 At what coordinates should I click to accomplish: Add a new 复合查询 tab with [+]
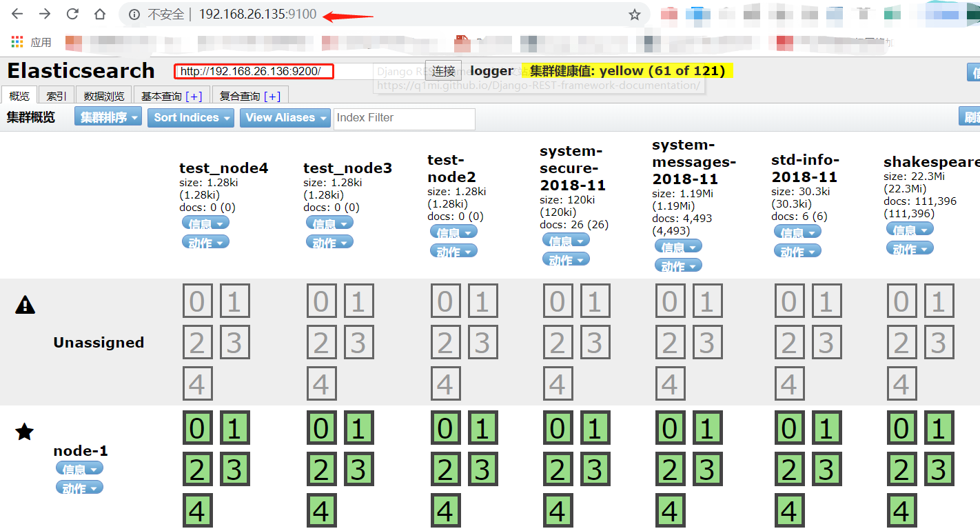[272, 96]
